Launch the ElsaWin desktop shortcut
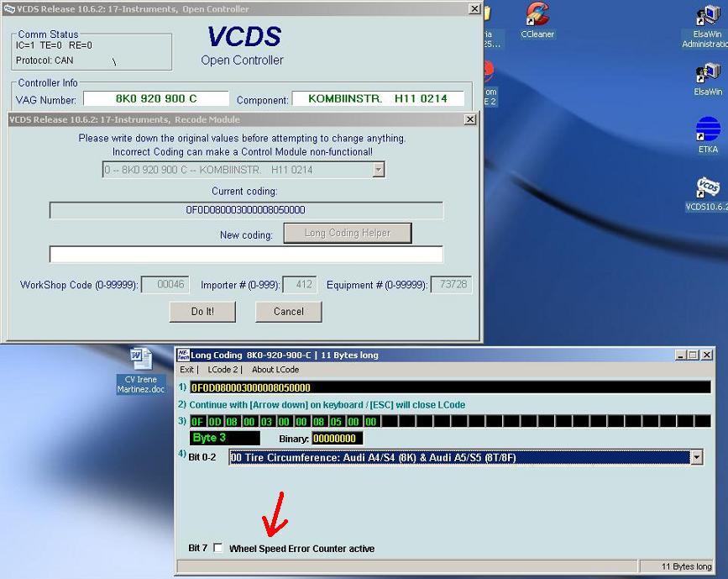Image resolution: width=728 pixels, height=579 pixels. pyautogui.click(x=708, y=79)
